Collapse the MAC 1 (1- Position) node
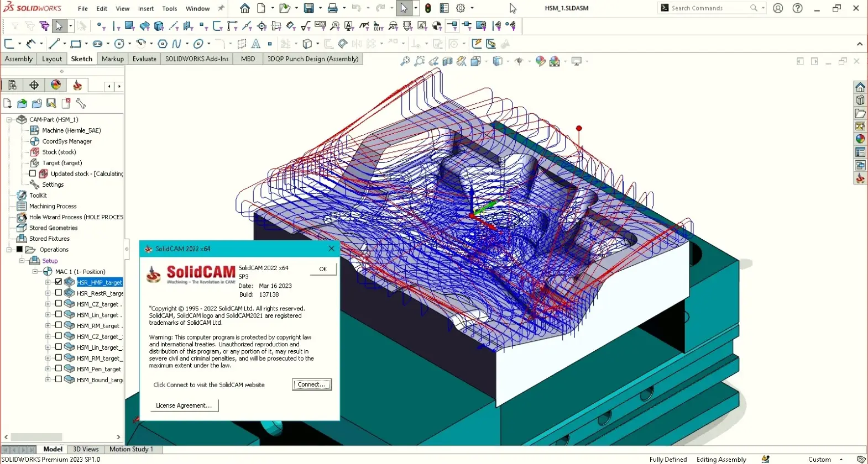 [x=35, y=271]
